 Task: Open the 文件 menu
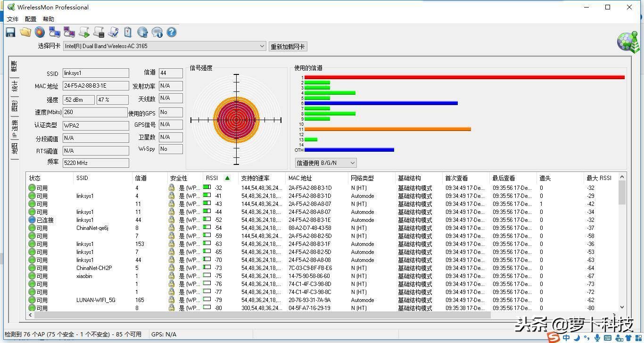(x=13, y=19)
